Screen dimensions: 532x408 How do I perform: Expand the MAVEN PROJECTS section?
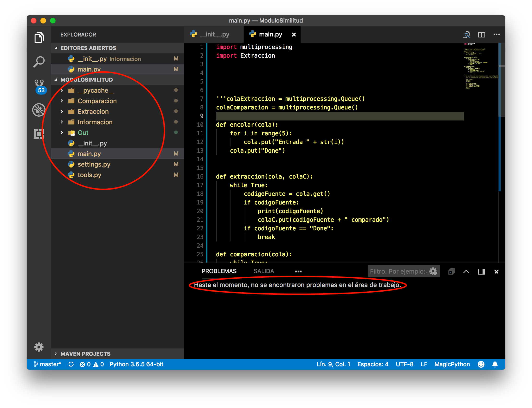pyautogui.click(x=118, y=353)
